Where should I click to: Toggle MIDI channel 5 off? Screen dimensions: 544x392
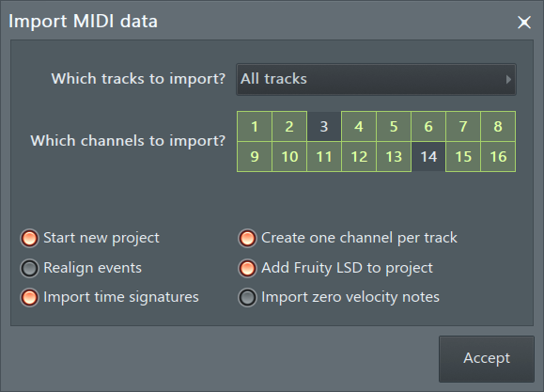(x=394, y=126)
